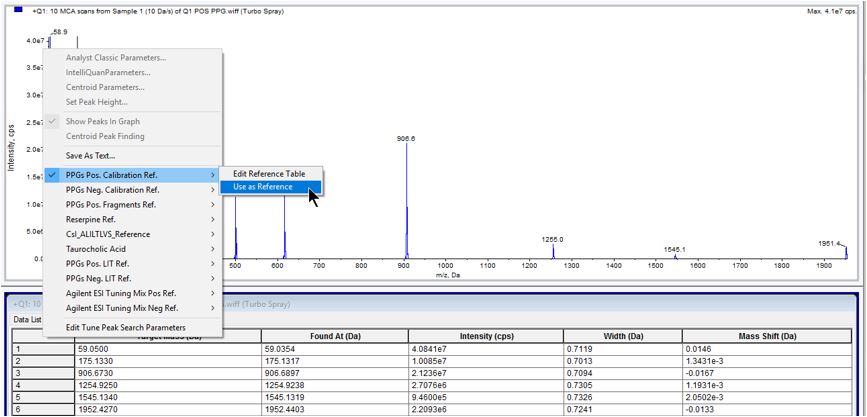The image size is (867, 417).
Task: Click target mass cell 175.1330
Action: 168,361
